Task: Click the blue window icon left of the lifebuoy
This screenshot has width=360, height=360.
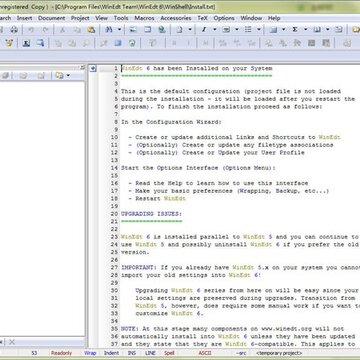Action: 118,43
